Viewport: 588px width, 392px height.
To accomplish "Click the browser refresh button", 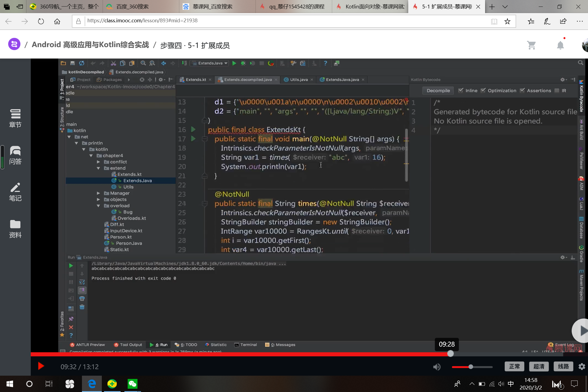I will [41, 21].
